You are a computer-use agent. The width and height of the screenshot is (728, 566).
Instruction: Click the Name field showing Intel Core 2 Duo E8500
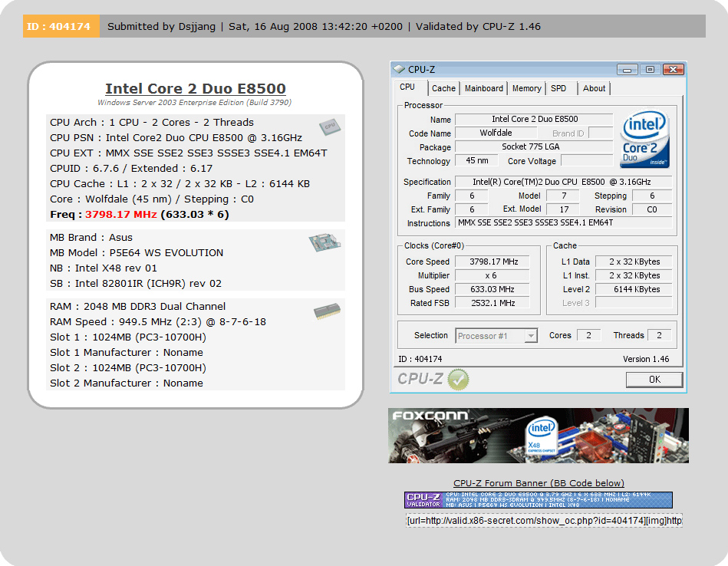[x=534, y=120]
